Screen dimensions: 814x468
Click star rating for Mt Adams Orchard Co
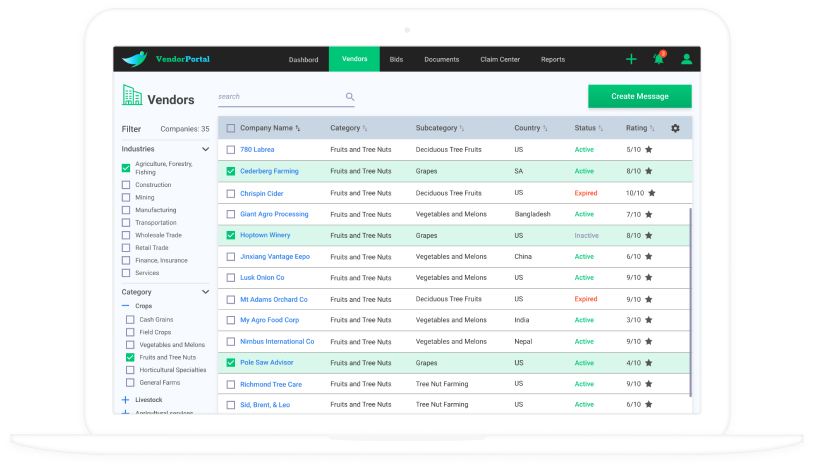click(648, 299)
